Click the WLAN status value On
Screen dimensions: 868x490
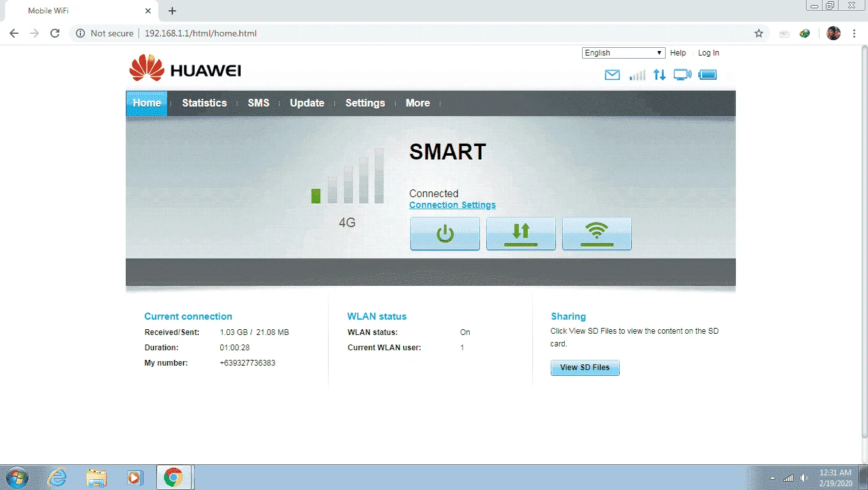465,332
